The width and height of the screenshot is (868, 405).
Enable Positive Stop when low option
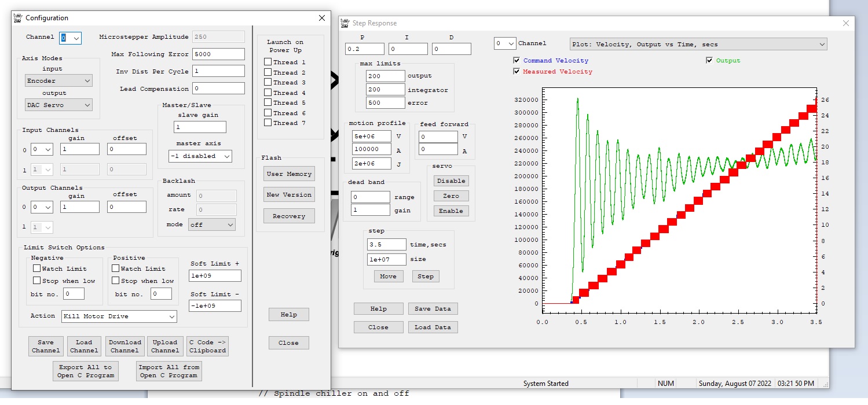[116, 281]
